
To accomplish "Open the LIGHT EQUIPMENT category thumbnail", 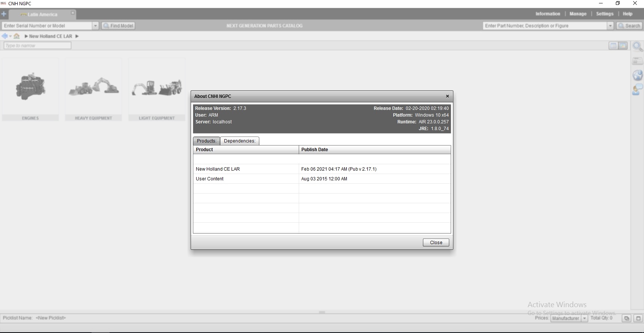I will coord(157,89).
